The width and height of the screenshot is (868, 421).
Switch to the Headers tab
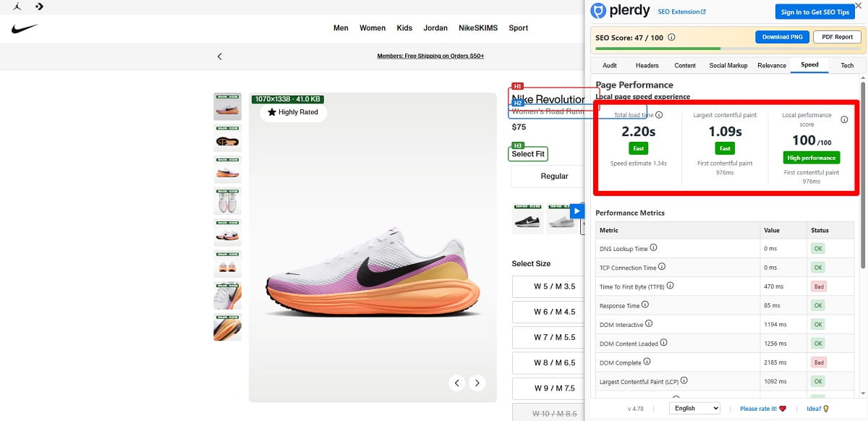[x=647, y=65]
